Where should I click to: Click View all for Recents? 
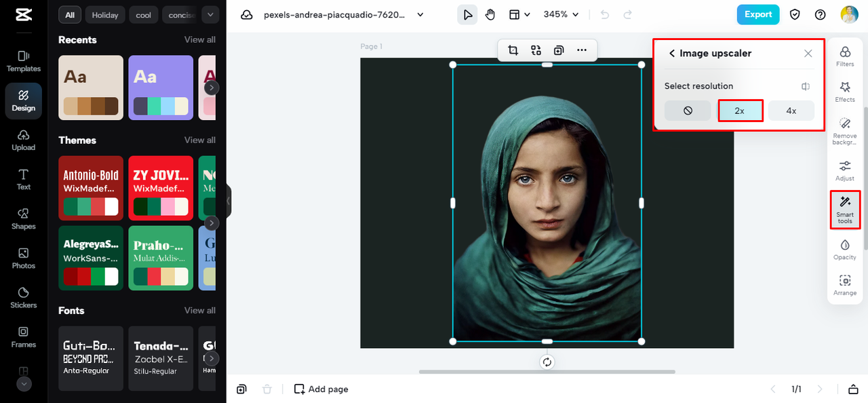point(200,40)
